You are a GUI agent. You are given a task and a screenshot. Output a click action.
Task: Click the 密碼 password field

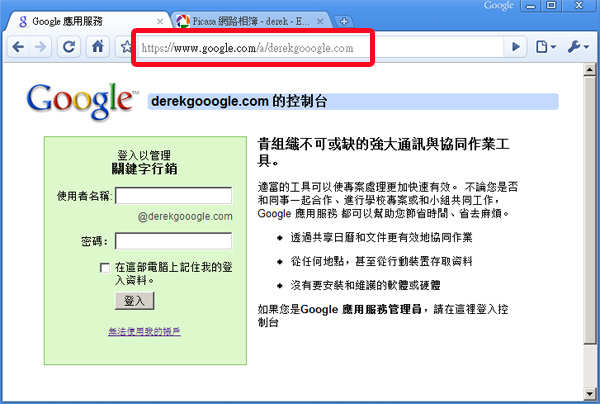[173, 241]
